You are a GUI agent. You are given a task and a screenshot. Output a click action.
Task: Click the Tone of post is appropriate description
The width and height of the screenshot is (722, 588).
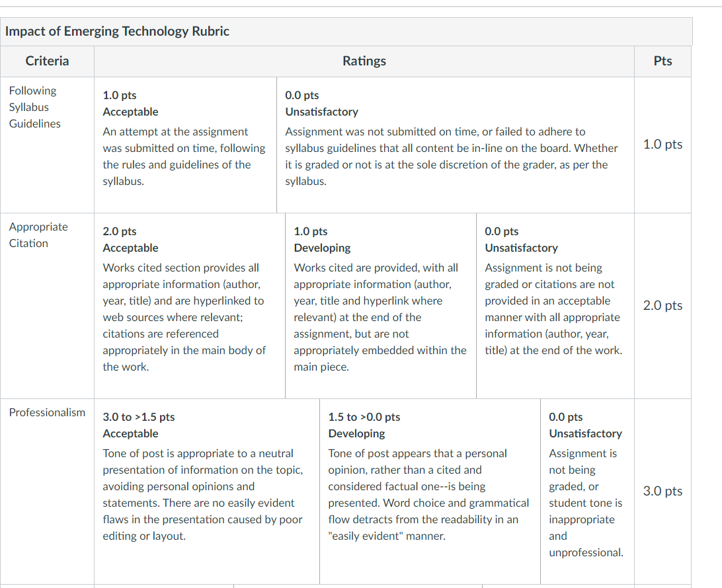click(x=202, y=495)
